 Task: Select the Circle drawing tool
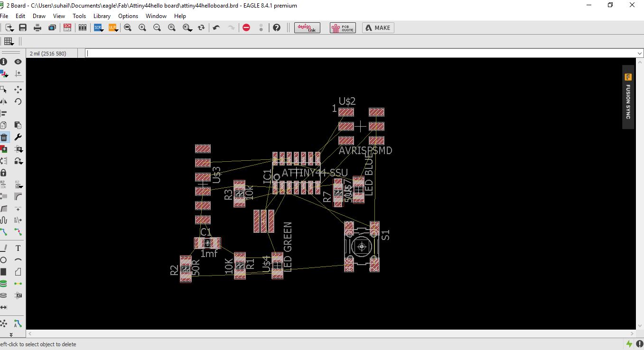coord(3,260)
